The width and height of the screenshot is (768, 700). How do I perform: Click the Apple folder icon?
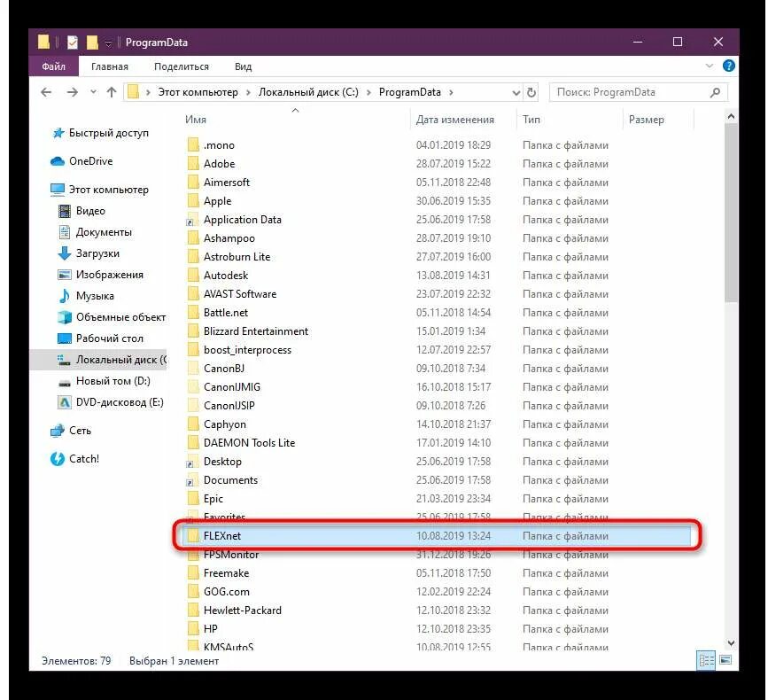point(194,201)
